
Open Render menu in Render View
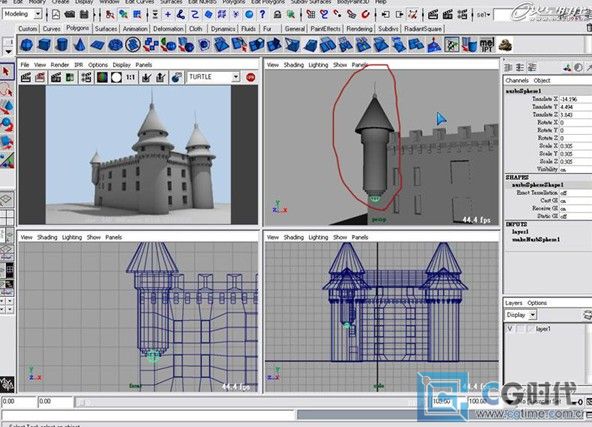tap(60, 65)
